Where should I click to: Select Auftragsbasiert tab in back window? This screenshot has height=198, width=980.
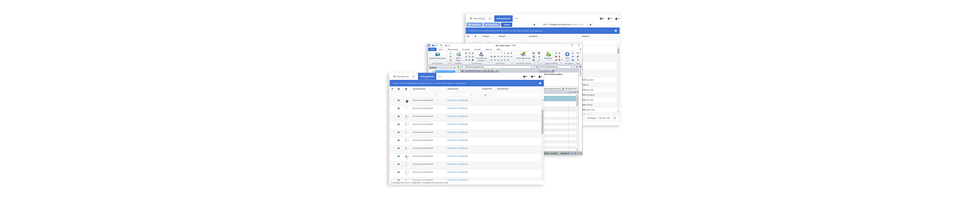click(503, 19)
